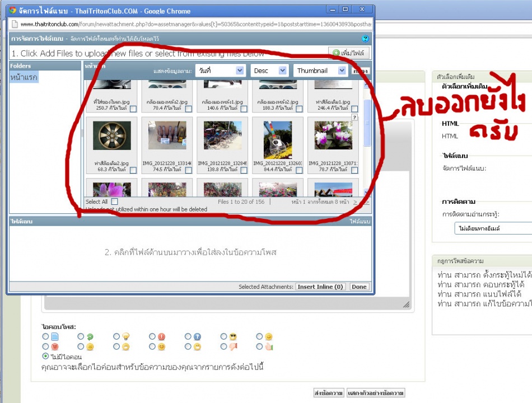Click the page icon beside the URL
This screenshot has height=403, width=532.
[x=15, y=24]
